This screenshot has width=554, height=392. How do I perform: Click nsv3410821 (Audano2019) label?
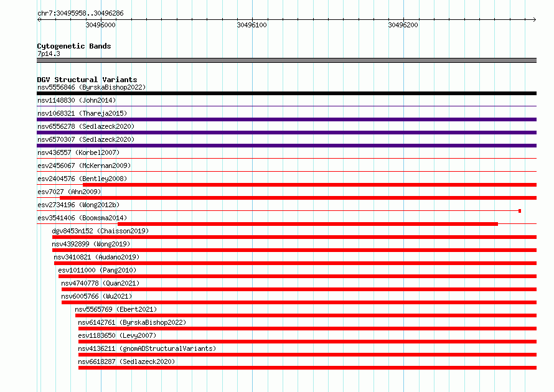[x=96, y=257]
